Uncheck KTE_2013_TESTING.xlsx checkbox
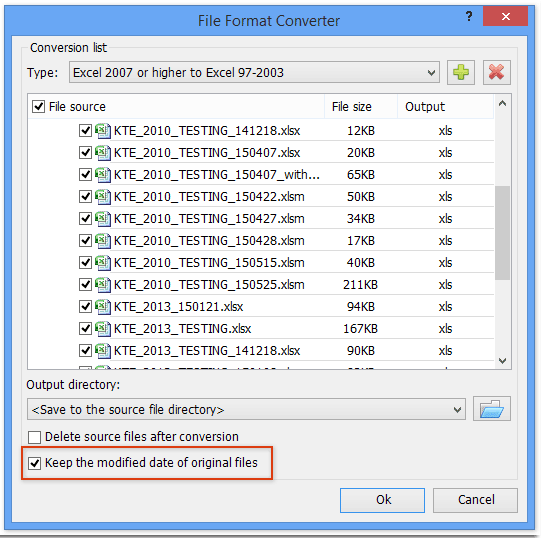The image size is (543, 538). [85, 329]
